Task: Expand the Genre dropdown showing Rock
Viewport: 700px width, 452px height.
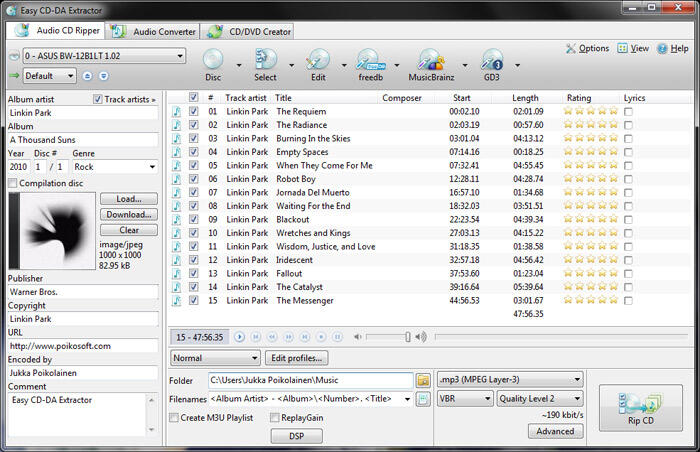Action: coord(114,167)
